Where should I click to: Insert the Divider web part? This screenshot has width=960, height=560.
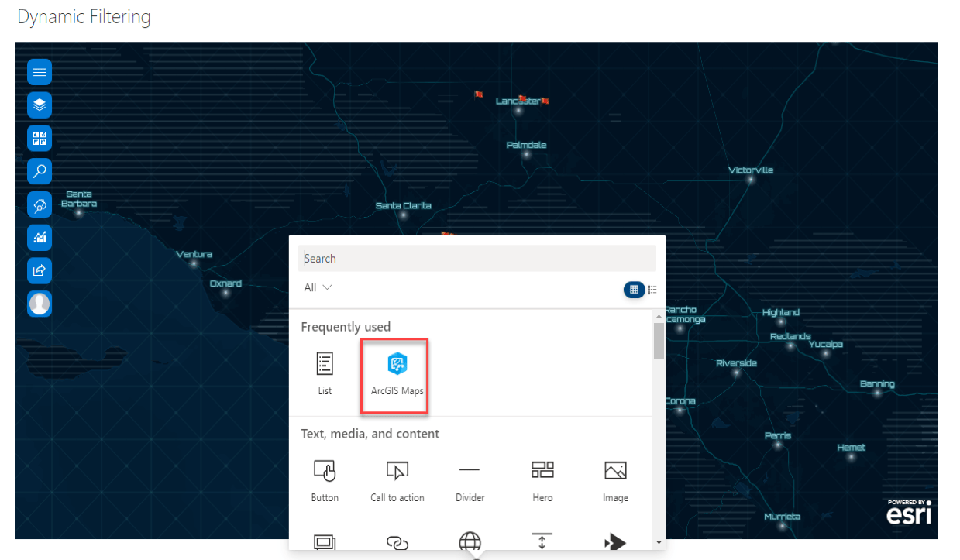[470, 480]
